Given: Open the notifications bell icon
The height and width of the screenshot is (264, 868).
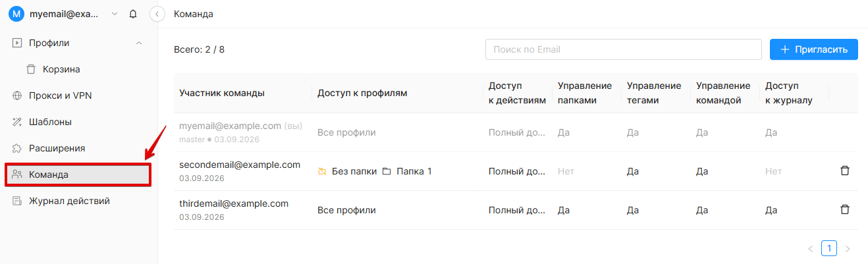Looking at the screenshot, I should 134,14.
